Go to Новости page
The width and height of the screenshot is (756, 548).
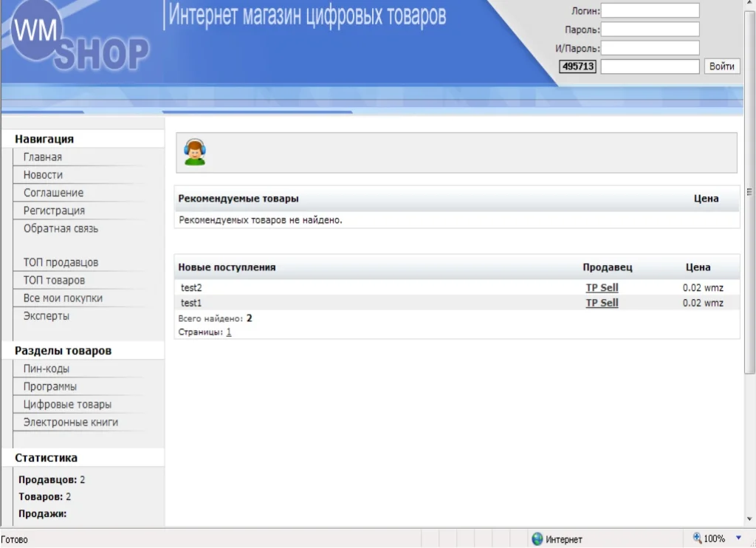(x=43, y=175)
